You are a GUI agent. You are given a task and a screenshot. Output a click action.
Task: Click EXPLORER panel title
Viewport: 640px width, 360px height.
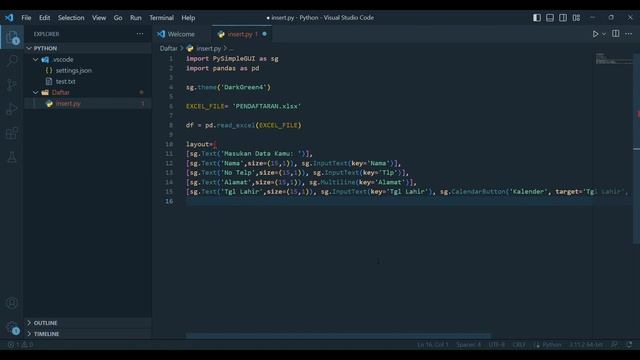(x=46, y=34)
